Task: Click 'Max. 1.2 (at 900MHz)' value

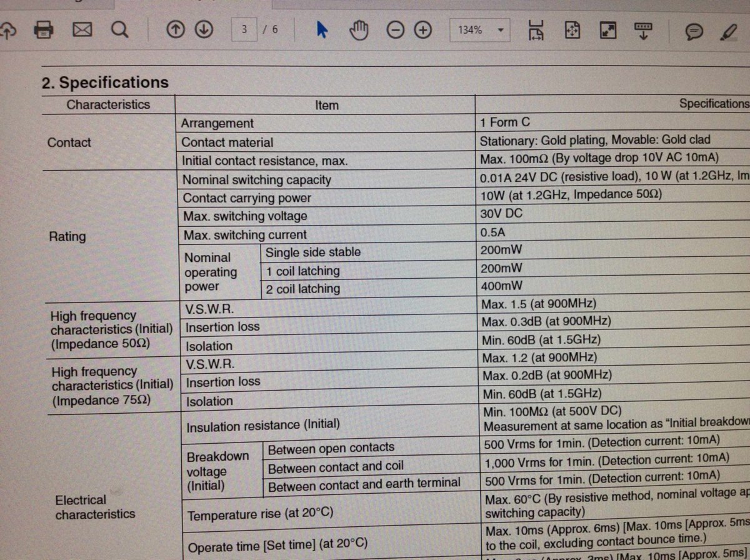Action: [539, 357]
